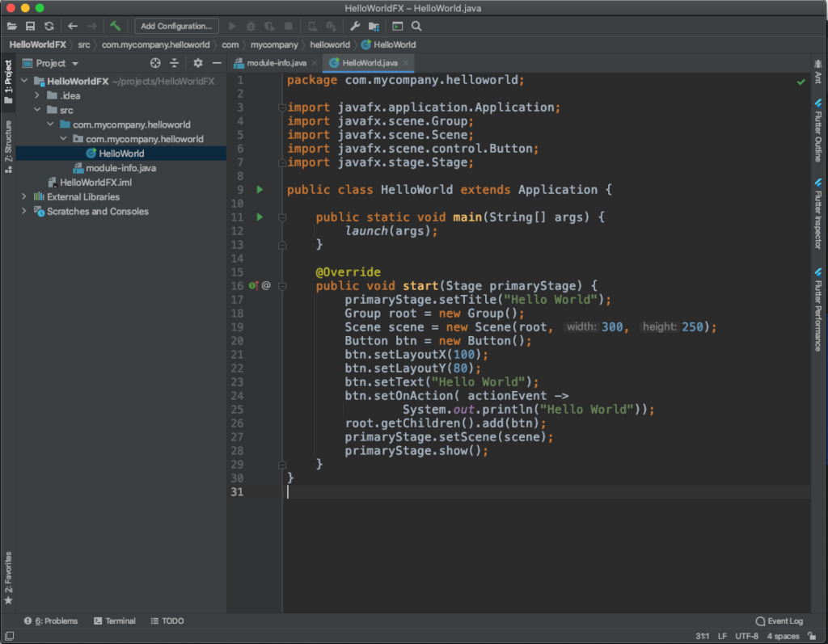The width and height of the screenshot is (828, 644).
Task: Click the Add Configuration... button
Action: 176,26
